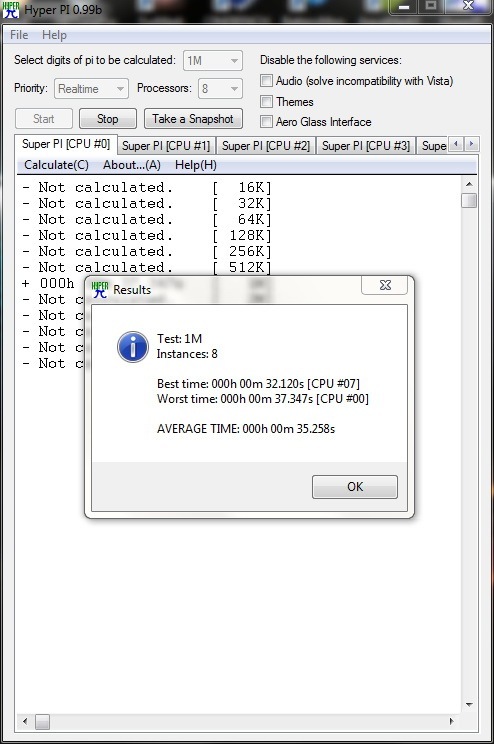Open the Processors count dropdown
494x744 pixels.
click(220, 89)
